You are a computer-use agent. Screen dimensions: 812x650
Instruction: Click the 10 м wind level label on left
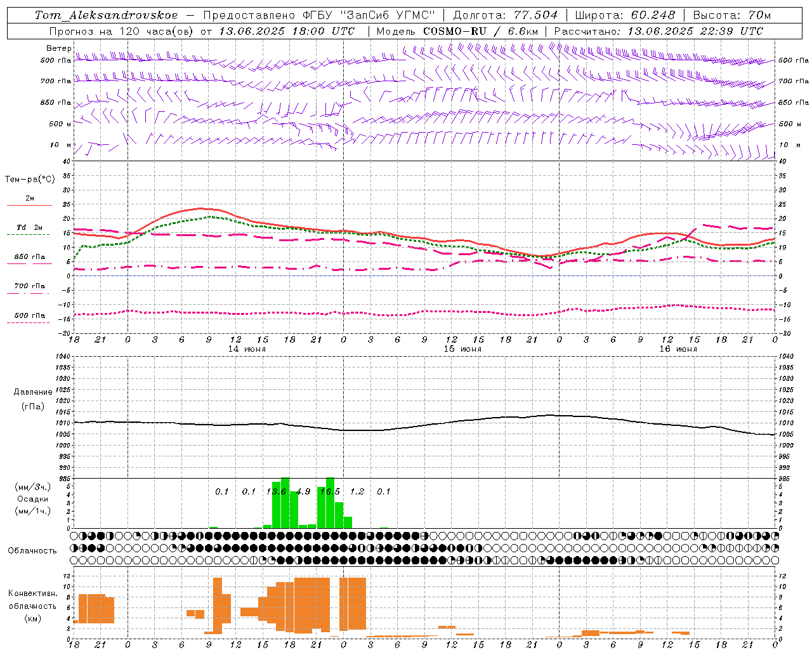click(x=60, y=145)
